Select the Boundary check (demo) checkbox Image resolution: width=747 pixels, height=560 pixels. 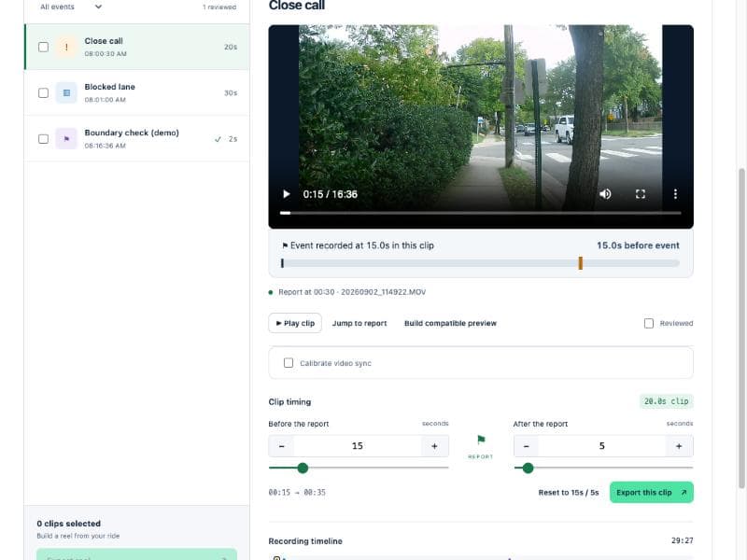43,139
